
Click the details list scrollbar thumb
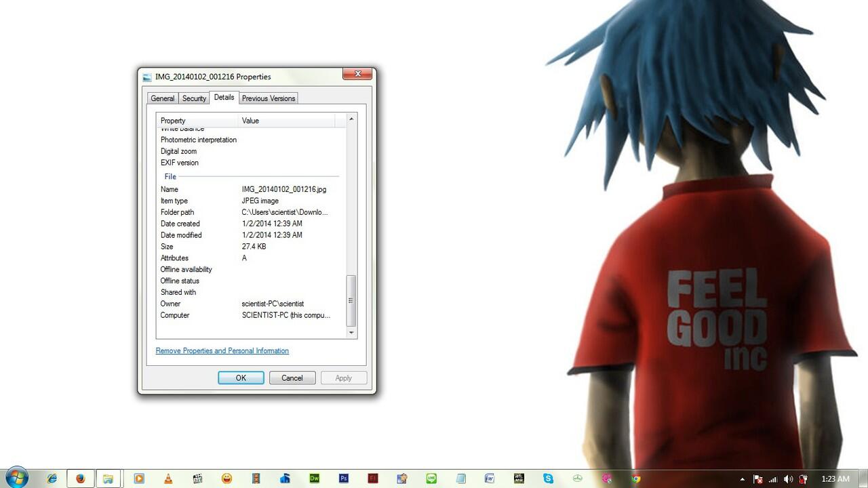[x=351, y=301]
